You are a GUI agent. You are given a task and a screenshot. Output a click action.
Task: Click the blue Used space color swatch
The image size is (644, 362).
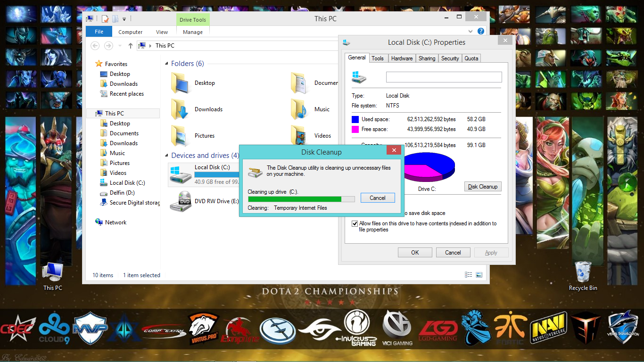point(355,120)
